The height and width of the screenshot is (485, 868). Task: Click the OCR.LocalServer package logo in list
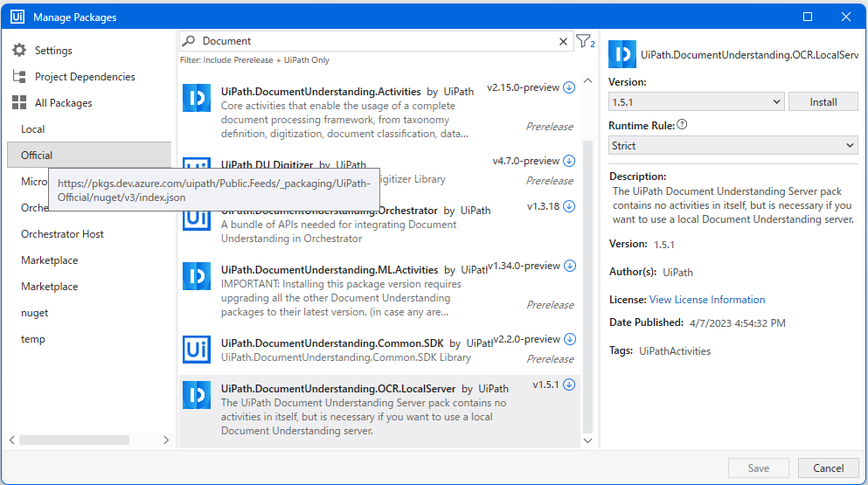coord(197,395)
